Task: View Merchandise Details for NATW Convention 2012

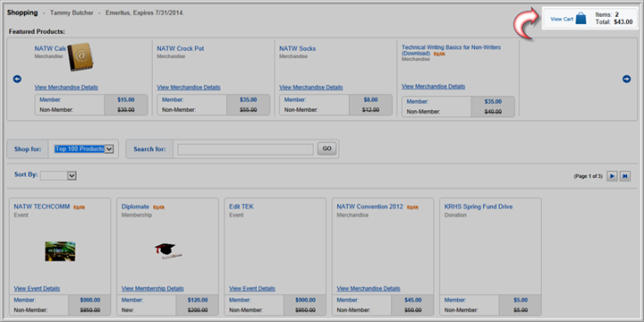Action: 368,289
